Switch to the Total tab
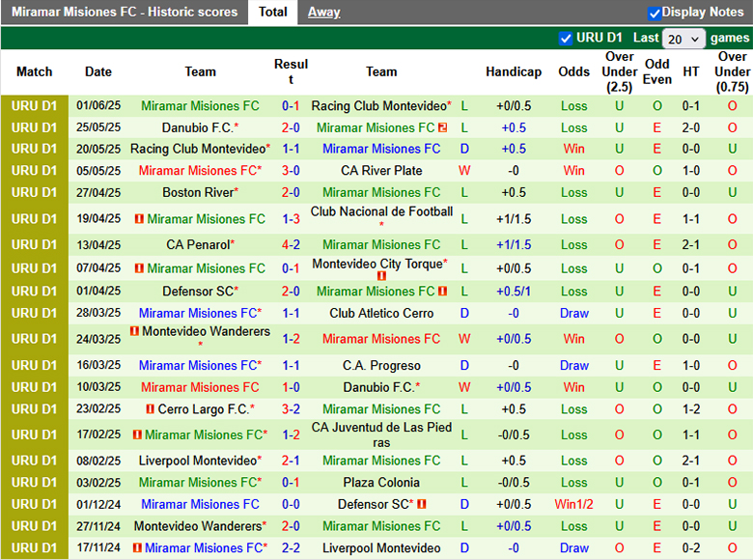Image resolution: width=753 pixels, height=560 pixels. coord(273,12)
